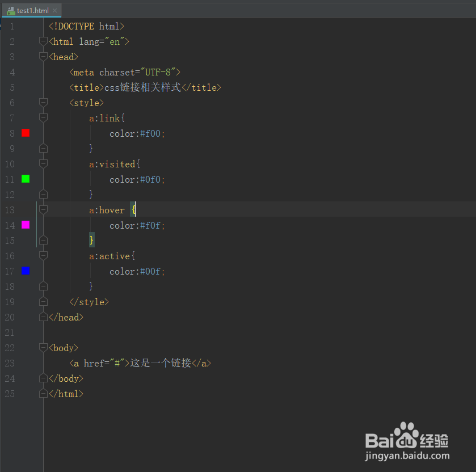Click the closing </html> tag
Screen dimensions: 476x472
pos(66,394)
